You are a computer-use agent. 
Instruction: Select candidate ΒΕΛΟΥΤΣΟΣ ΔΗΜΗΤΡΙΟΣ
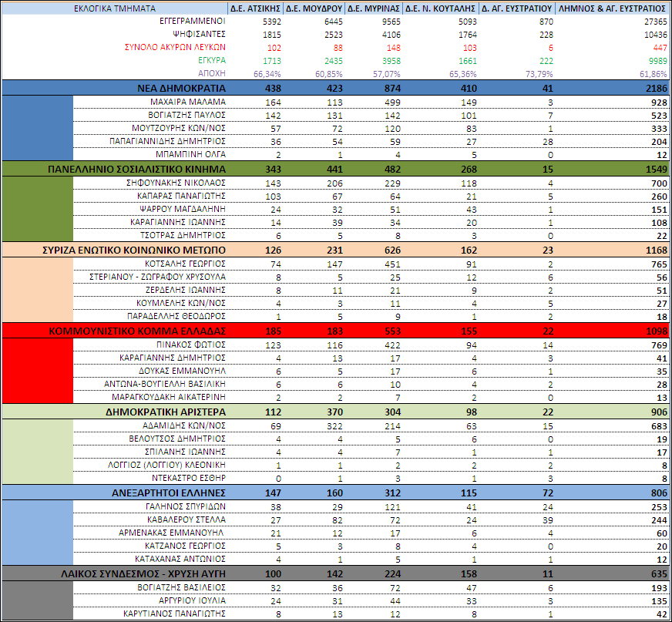point(177,439)
